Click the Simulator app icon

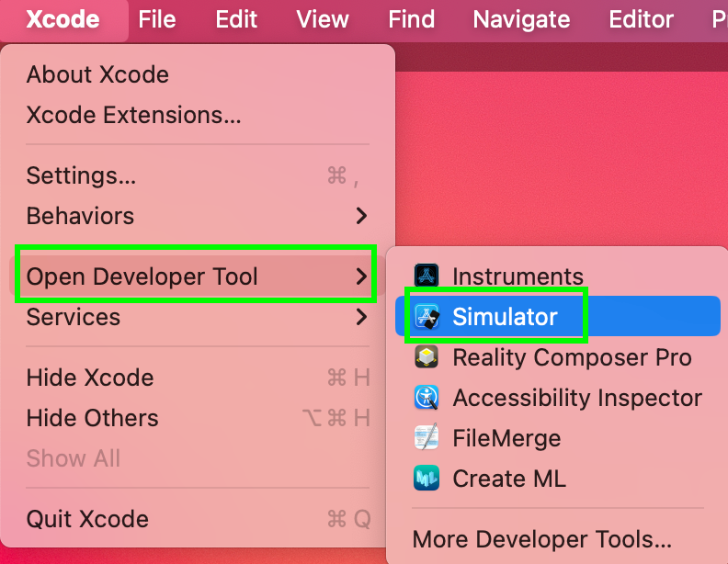pos(427,316)
